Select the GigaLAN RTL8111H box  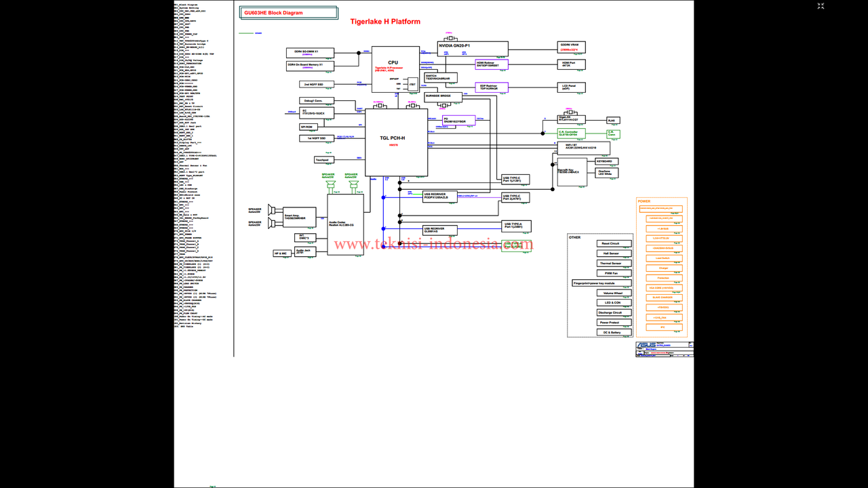[x=571, y=119]
